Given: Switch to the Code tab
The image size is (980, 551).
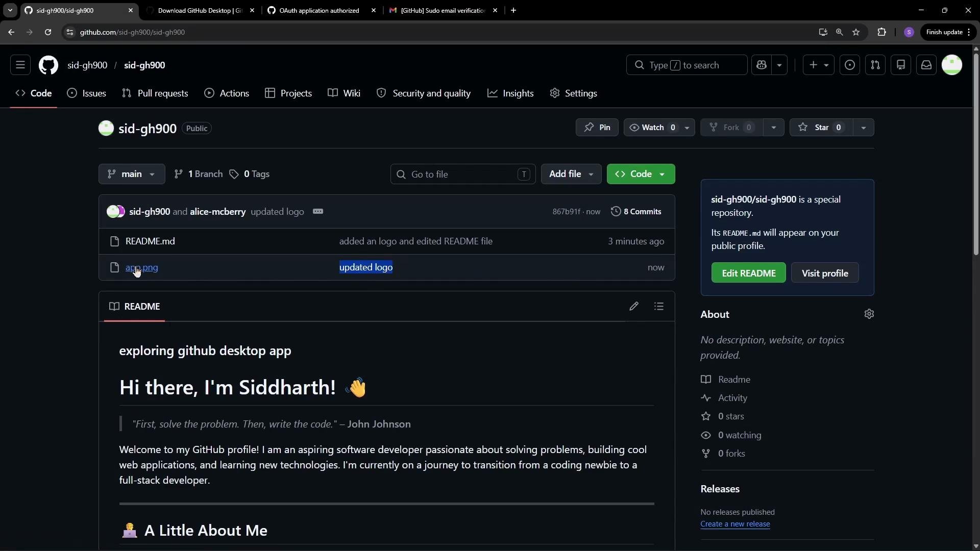Looking at the screenshot, I should coord(34,93).
